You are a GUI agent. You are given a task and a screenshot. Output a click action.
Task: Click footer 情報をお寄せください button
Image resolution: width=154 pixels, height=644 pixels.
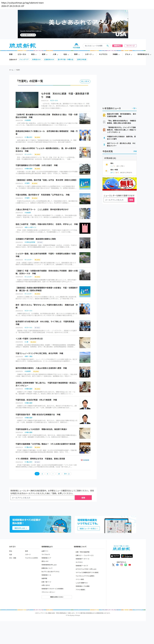(57, 597)
